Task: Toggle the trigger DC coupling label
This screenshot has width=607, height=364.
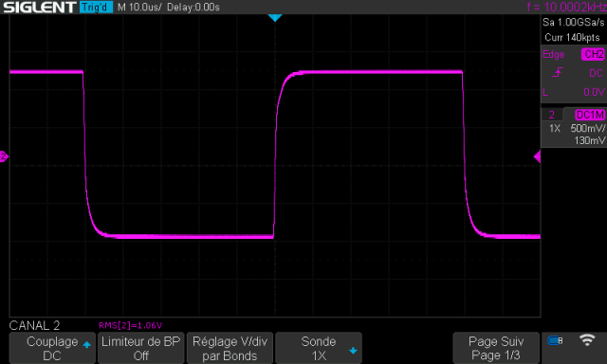Action: point(596,73)
